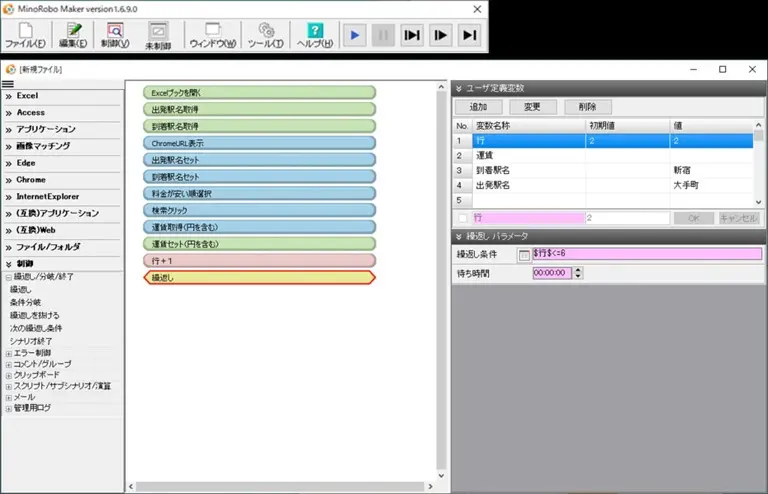Select the 検索クリック step in the scenario
Viewport: 768px width, 494px height.
click(x=260, y=210)
